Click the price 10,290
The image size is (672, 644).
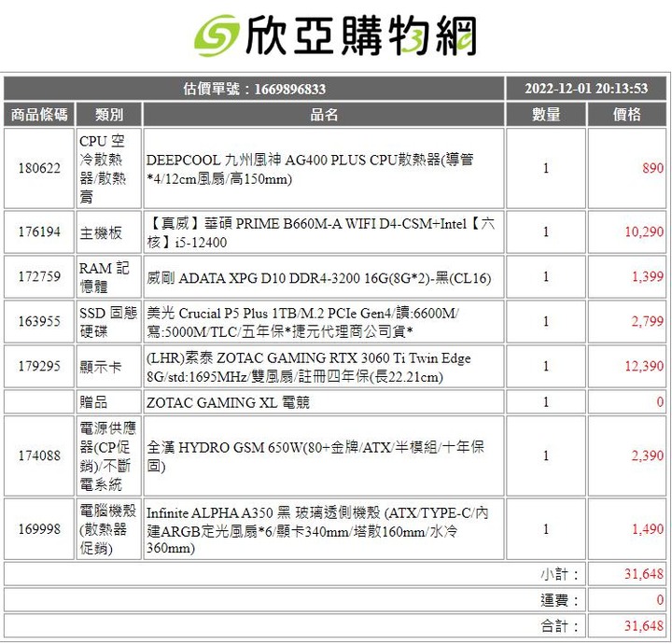(644, 231)
